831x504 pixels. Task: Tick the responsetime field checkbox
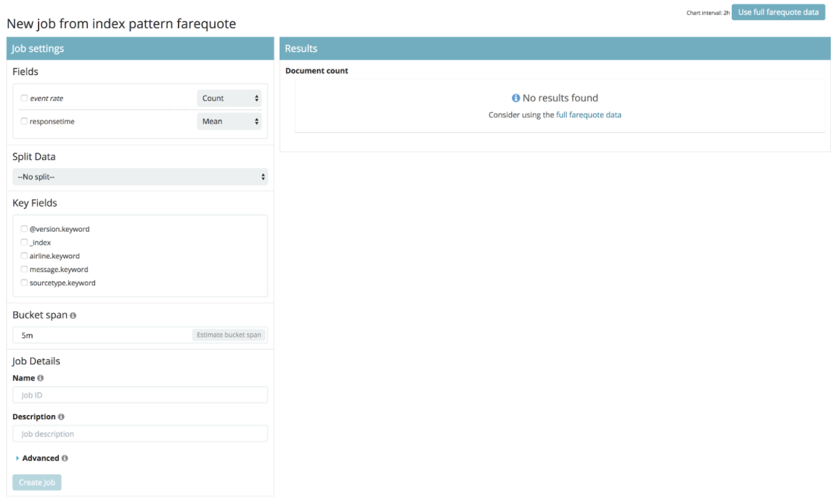(24, 121)
